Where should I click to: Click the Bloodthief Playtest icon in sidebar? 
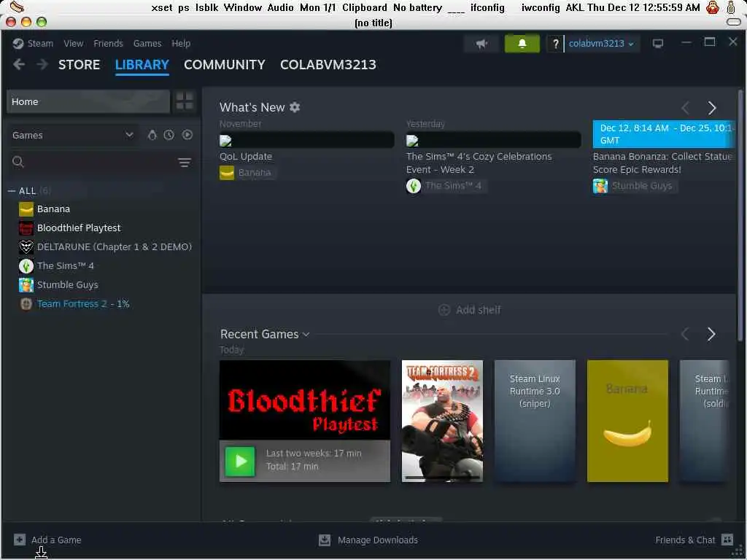click(26, 228)
